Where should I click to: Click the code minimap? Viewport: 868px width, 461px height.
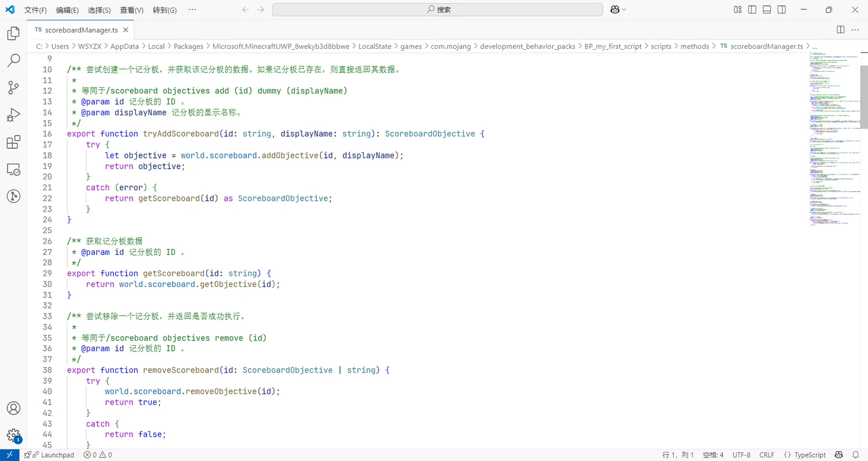tap(834, 139)
